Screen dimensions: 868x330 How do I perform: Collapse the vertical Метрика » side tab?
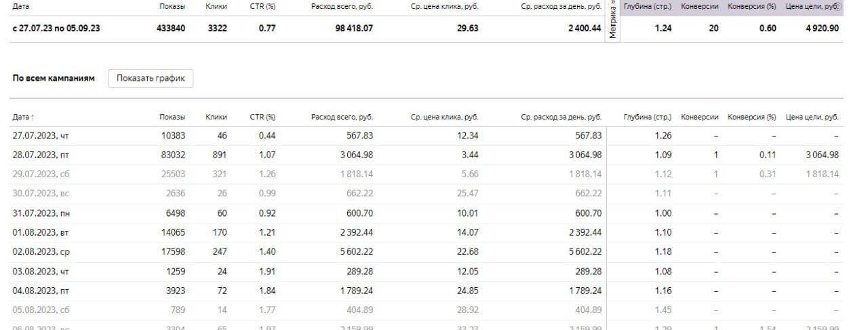[x=613, y=20]
